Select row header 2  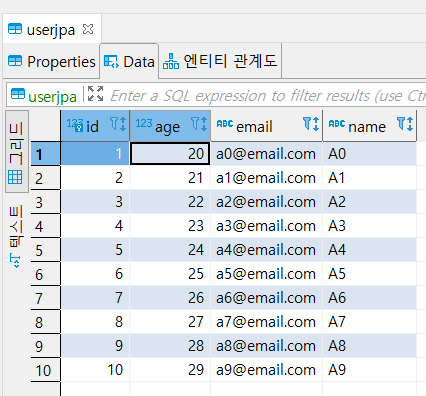pyautogui.click(x=46, y=178)
